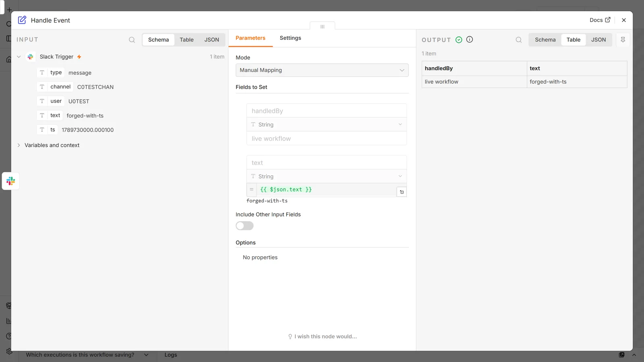Click the equals expression toggle icon
This screenshot has width=644, height=362.
252,189
